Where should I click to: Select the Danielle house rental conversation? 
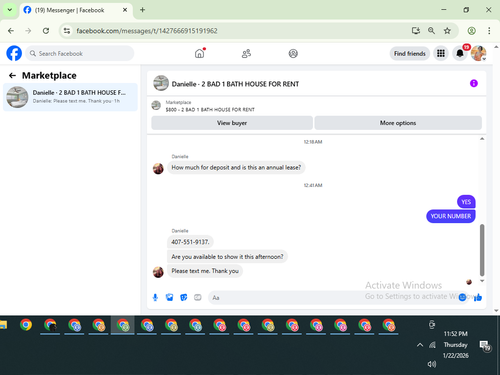click(x=70, y=97)
